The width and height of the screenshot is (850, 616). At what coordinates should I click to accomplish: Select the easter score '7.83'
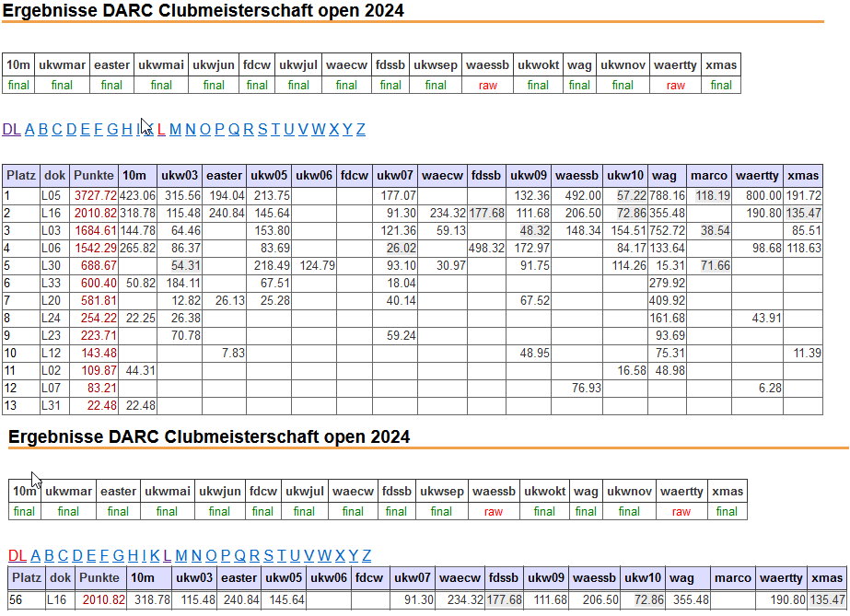coord(225,354)
